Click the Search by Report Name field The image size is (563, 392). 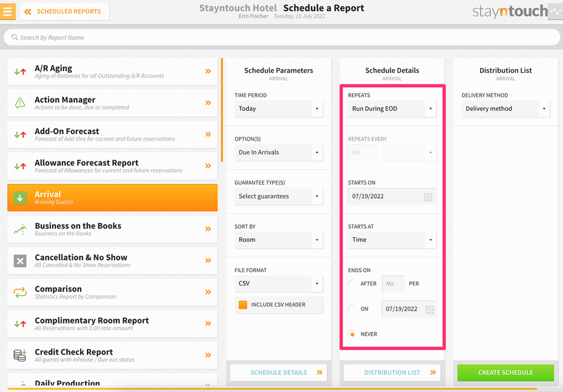(x=281, y=37)
